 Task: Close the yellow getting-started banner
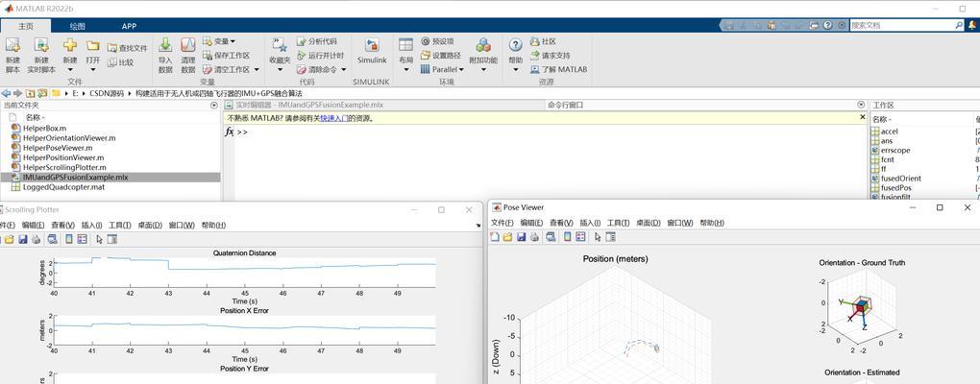tap(863, 117)
